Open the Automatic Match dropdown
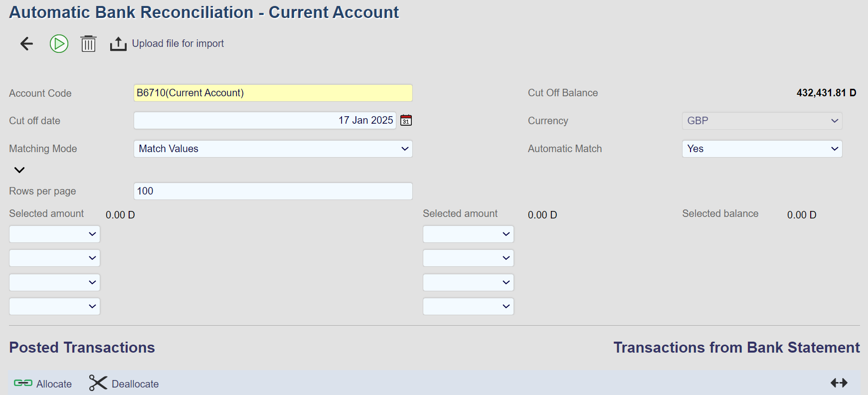Screen dimensions: 868x395 coord(761,149)
